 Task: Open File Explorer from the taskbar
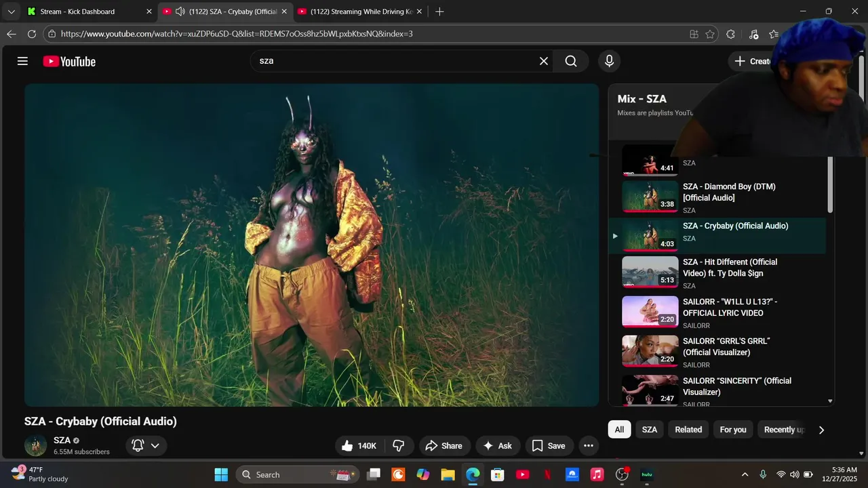(448, 474)
